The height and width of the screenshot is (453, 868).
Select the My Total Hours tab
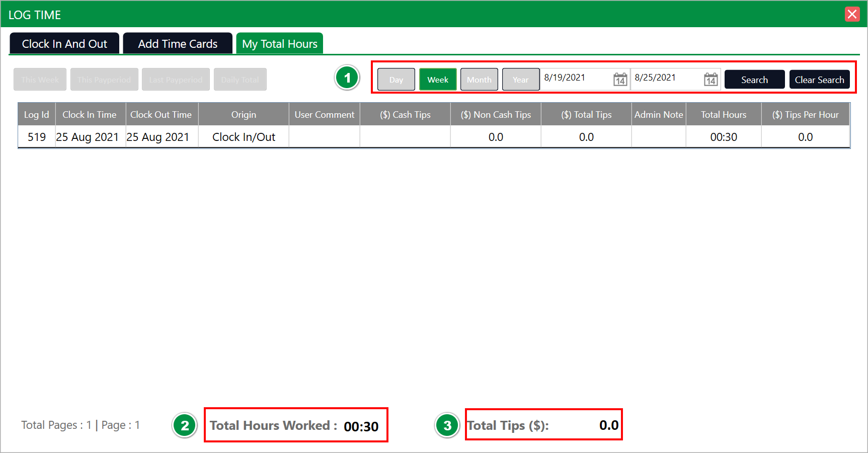(280, 44)
